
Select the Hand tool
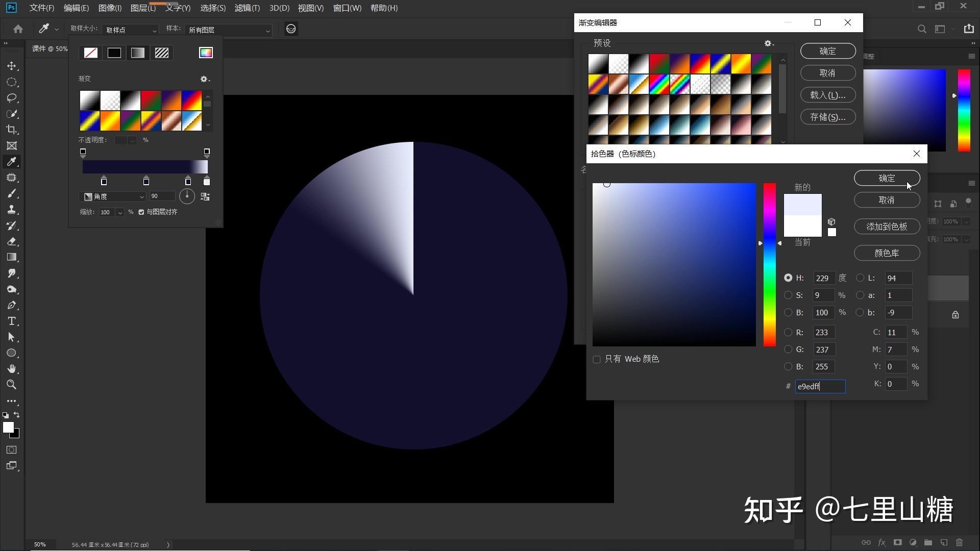pos(11,369)
